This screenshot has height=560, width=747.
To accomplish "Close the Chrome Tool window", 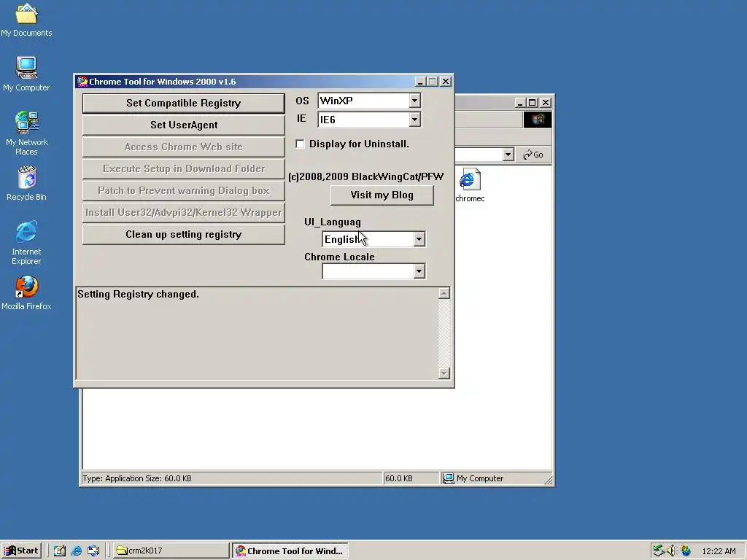I will coord(446,82).
